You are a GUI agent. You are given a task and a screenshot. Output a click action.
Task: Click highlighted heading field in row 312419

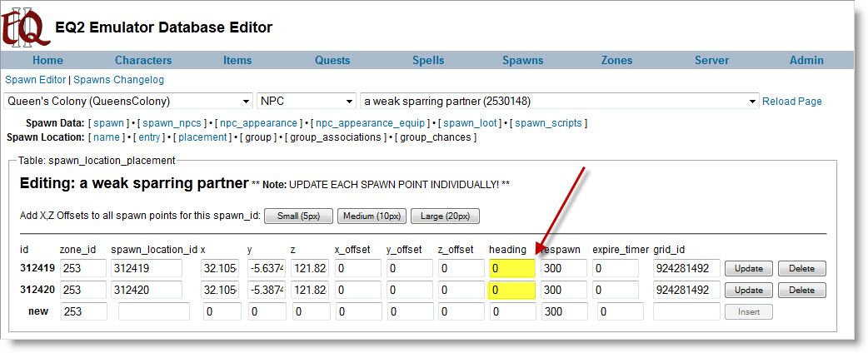coord(511,268)
